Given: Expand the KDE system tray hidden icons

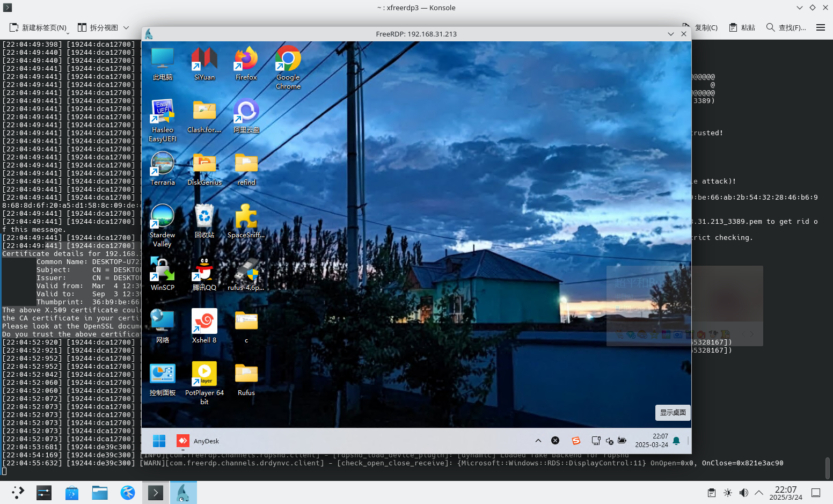Looking at the screenshot, I should 759,493.
